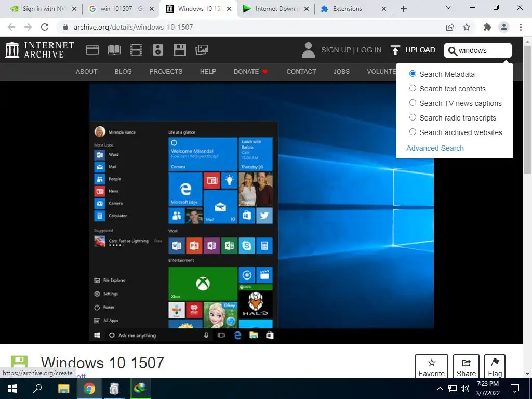The height and width of the screenshot is (399, 532).
Task: Click the site padlock icon in address bar
Action: (x=65, y=27)
